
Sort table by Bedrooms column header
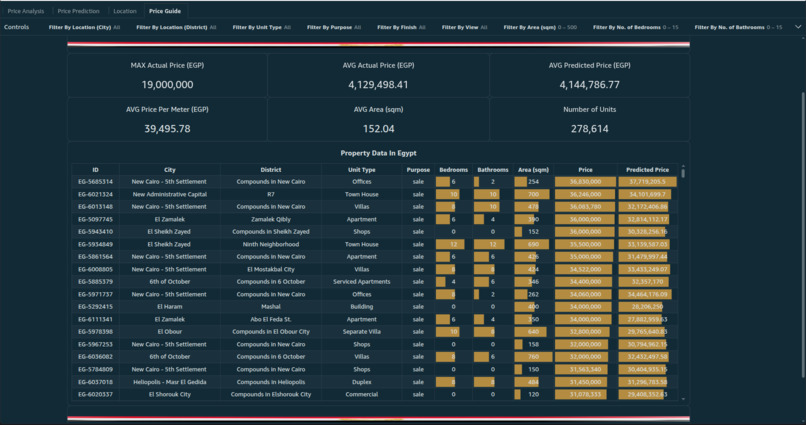453,170
